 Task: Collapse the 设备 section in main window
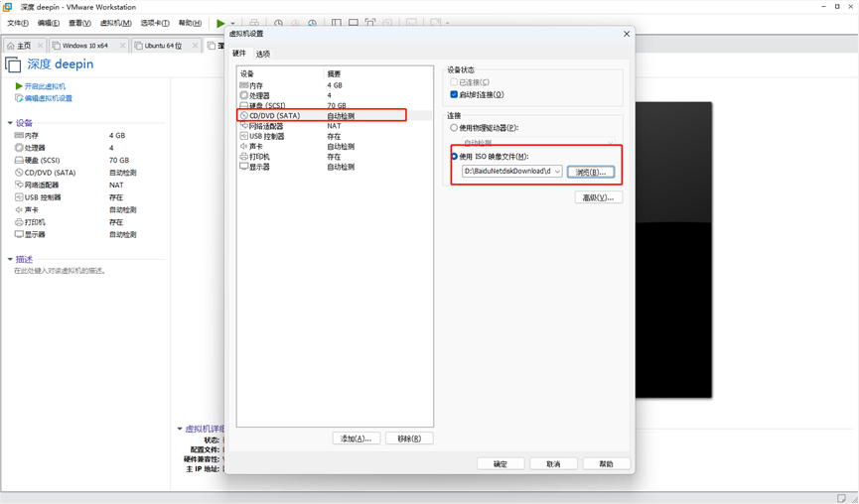10,123
